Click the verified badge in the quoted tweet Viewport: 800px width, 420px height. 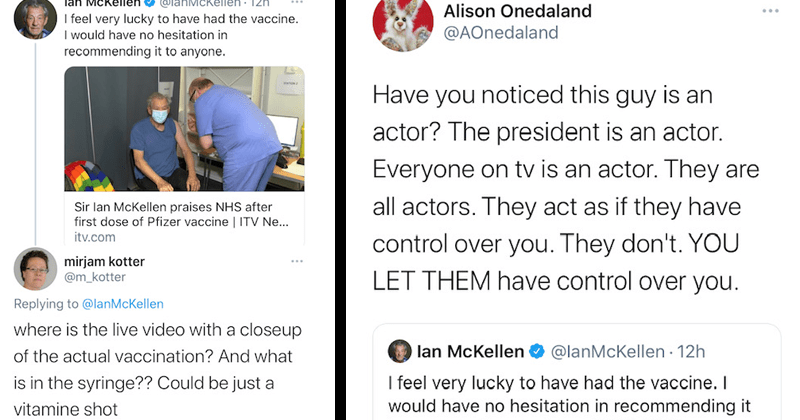pyautogui.click(x=537, y=351)
